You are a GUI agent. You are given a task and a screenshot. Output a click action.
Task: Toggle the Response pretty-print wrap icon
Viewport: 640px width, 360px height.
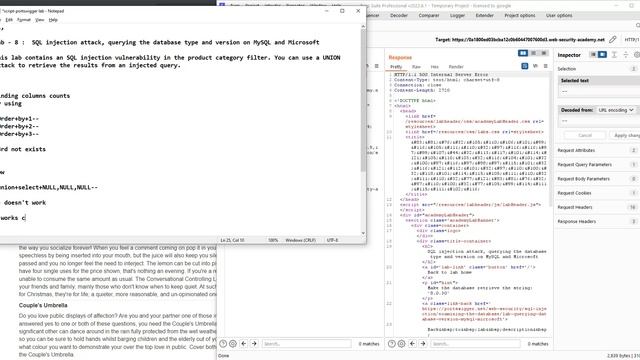[x=525, y=66]
